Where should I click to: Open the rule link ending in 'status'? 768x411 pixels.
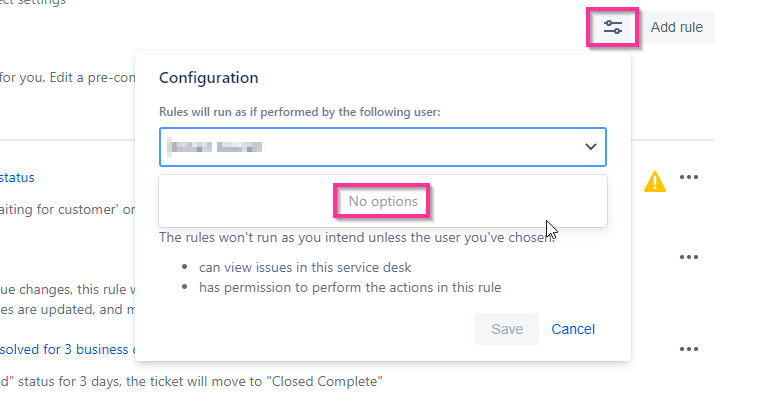point(17,177)
